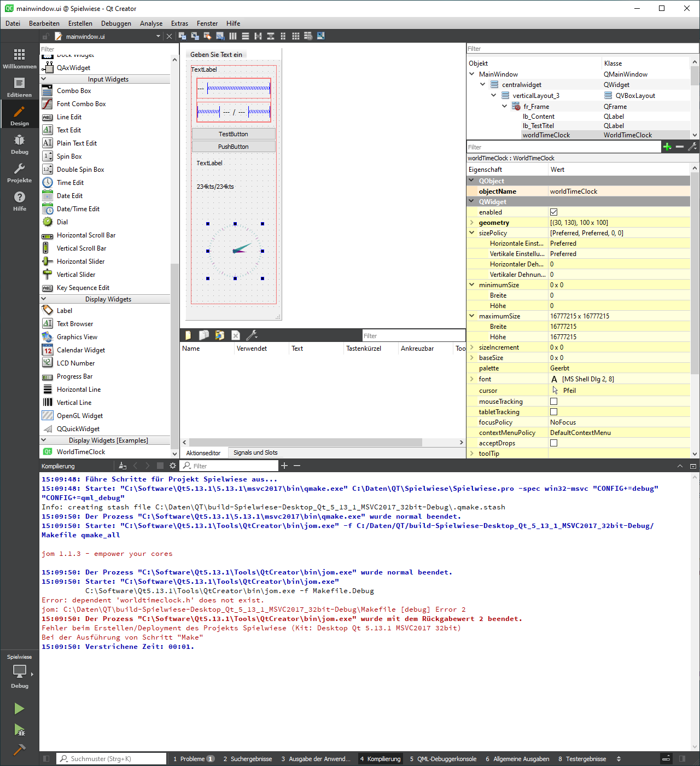Collapse the MainWindow tree node
Screen dimensions: 700x766
472,74
